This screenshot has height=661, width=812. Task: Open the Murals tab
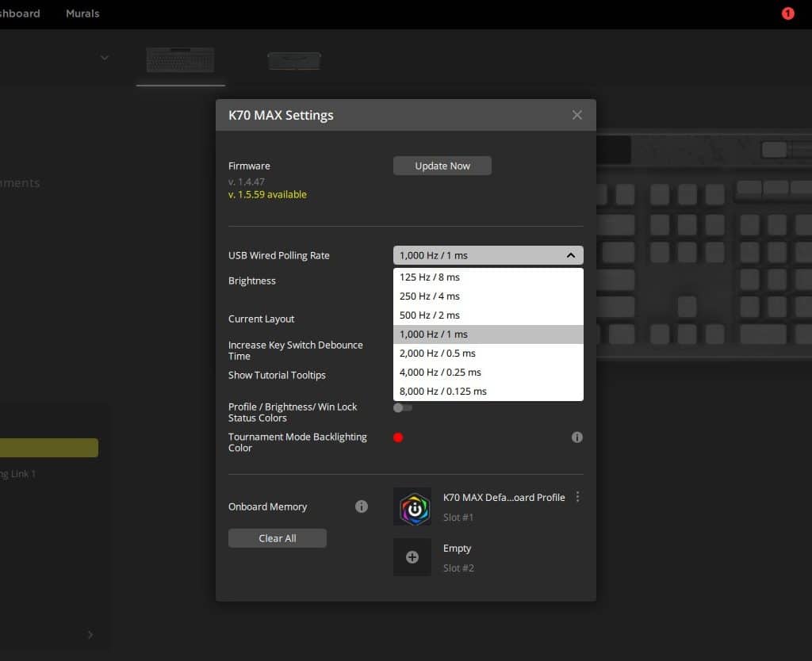82,13
